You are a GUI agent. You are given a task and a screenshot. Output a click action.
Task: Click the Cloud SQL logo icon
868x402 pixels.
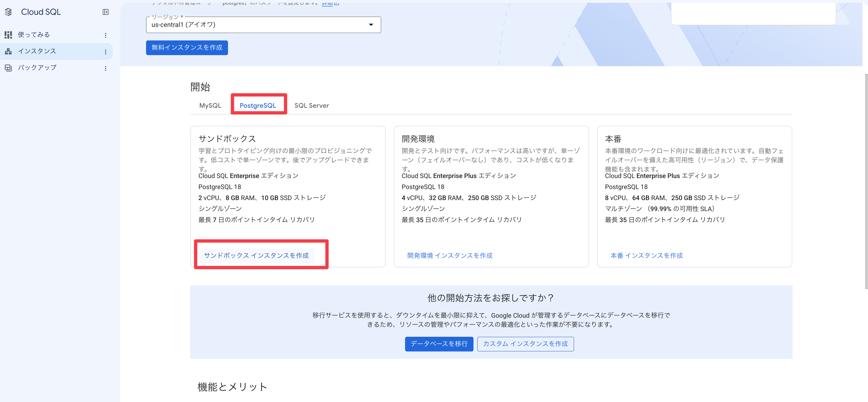pos(8,12)
